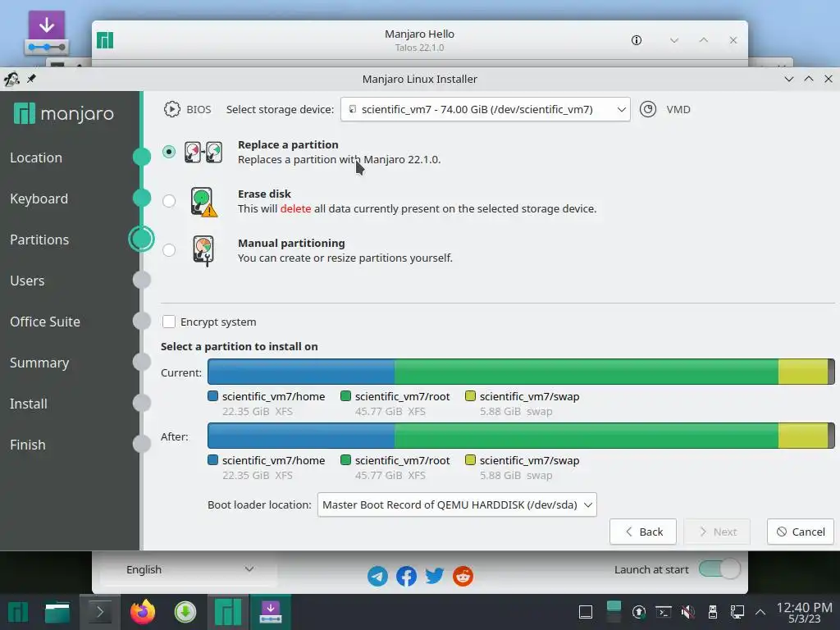
Task: Select the Partitions step in sidebar
Action: [39, 240]
